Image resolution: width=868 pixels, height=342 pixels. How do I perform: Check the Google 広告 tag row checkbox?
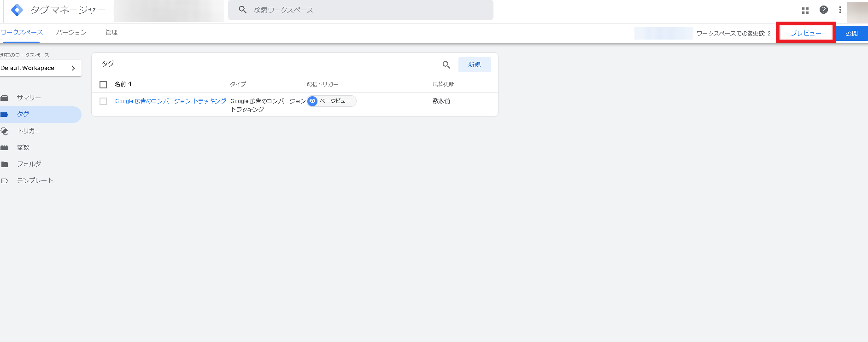[x=103, y=101]
